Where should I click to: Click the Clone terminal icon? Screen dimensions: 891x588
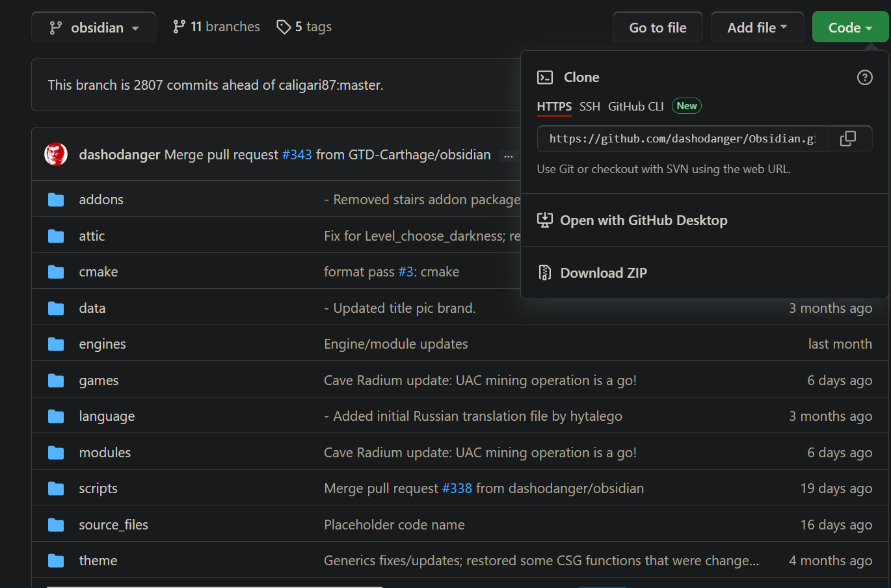pyautogui.click(x=546, y=77)
